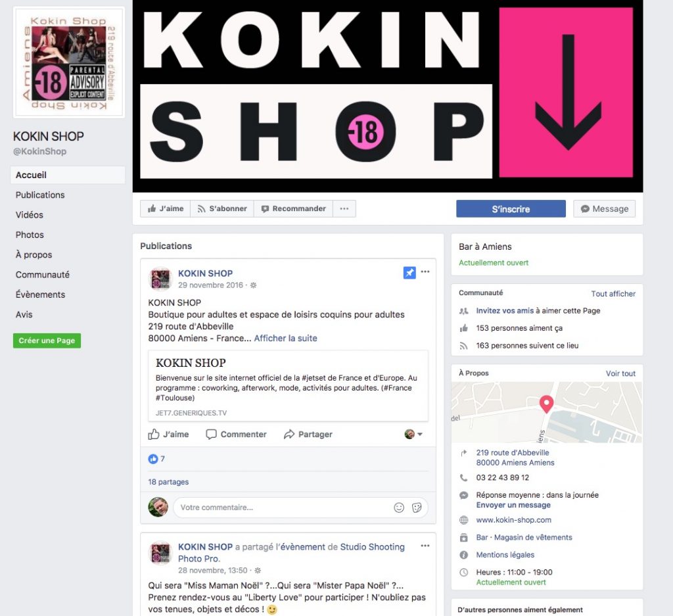The image size is (673, 616).
Task: Open the three-dot more options beside Recommander
Action: (344, 208)
